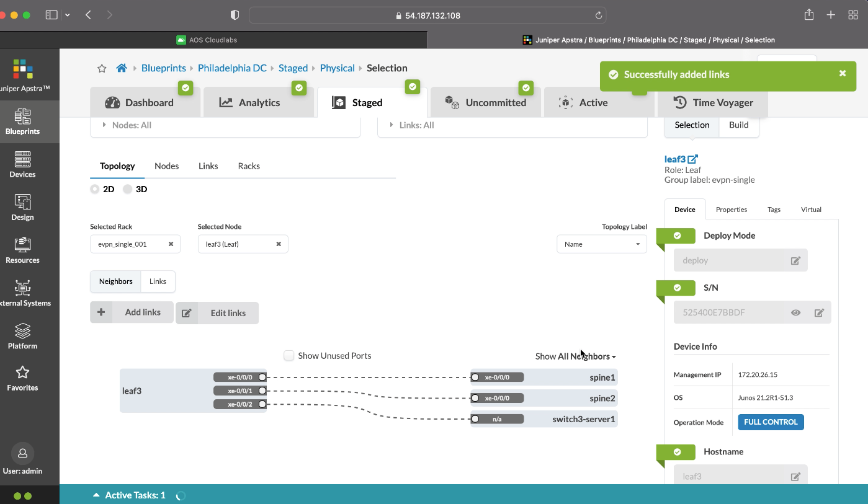Open the Safari sidebar dropdown chevron
The width and height of the screenshot is (868, 504).
click(67, 15)
